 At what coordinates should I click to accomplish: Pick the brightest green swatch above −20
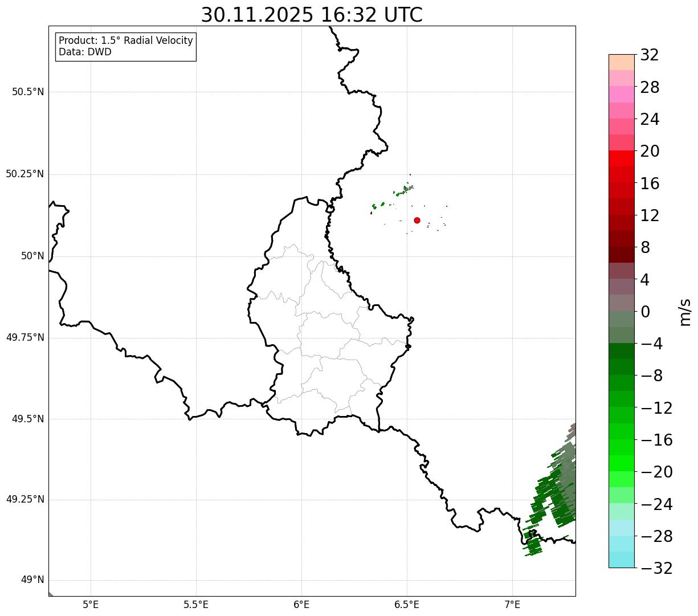621,463
